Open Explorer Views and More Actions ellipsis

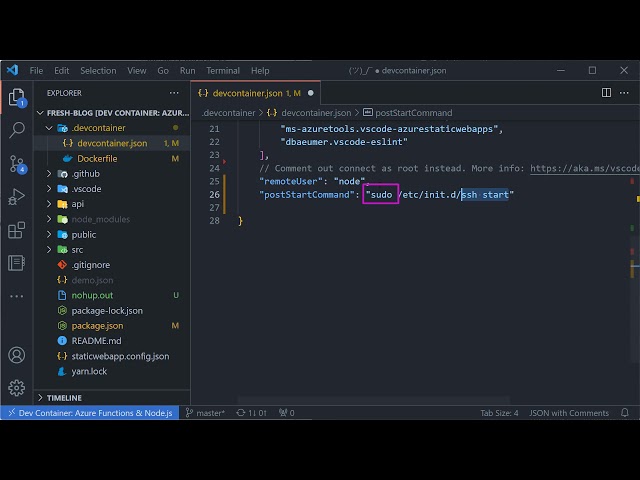pyautogui.click(x=174, y=93)
